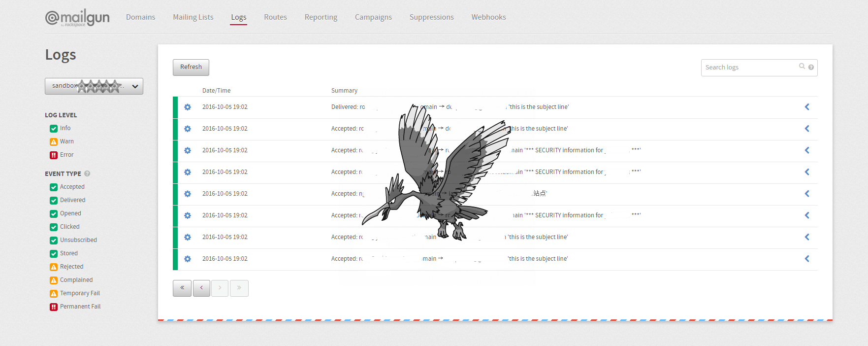This screenshot has height=346, width=868.
Task: Expand details chevron on the Delivered log row
Action: tap(807, 107)
